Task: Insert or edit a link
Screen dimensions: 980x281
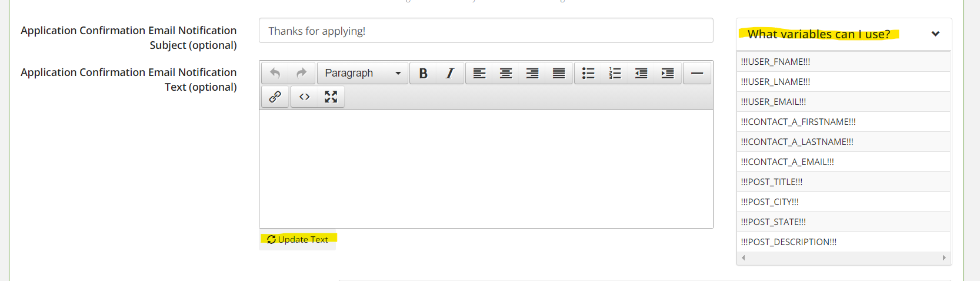Action: click(275, 97)
